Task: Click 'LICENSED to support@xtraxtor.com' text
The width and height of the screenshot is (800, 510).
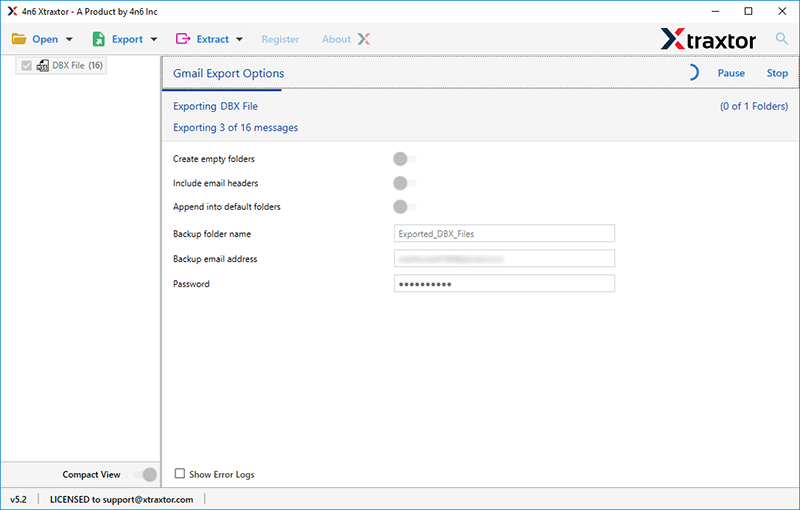Action: (121, 499)
